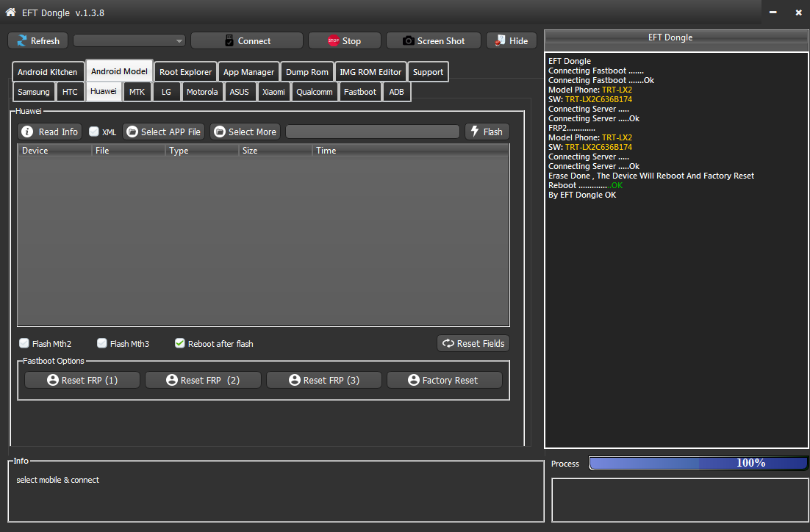810x532 pixels.
Task: Click the file path input field beside Flash
Action: click(373, 132)
